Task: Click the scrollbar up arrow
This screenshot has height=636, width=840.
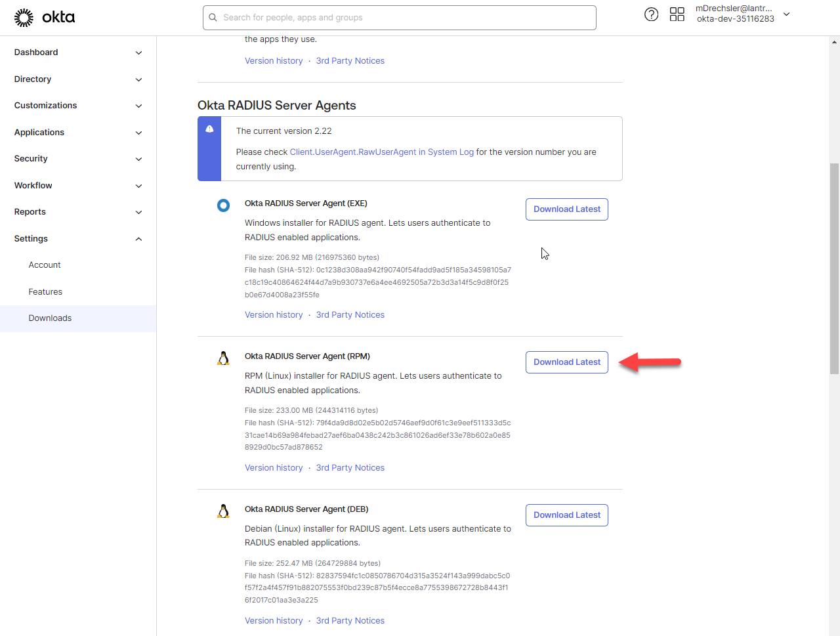Action: click(x=834, y=42)
